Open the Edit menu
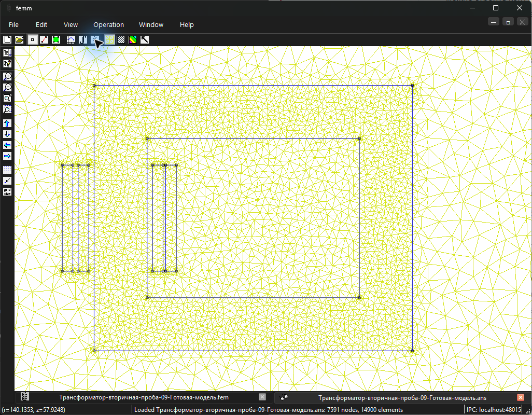 point(41,24)
